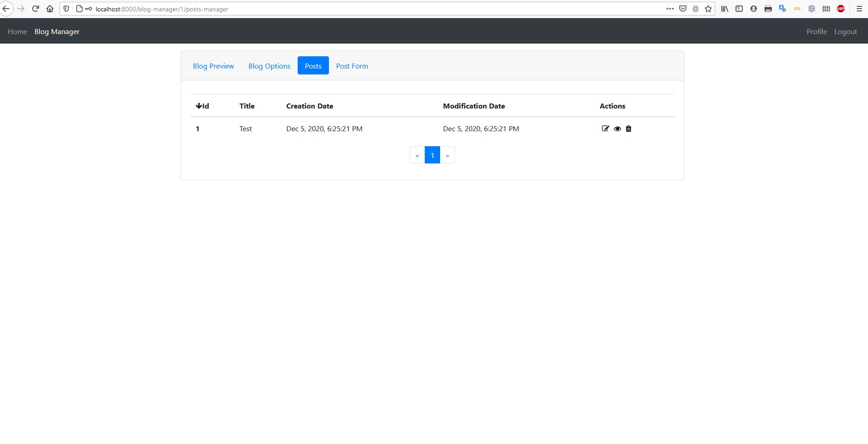Click the Modification Date column header
The width and height of the screenshot is (868, 444).
pyautogui.click(x=474, y=106)
